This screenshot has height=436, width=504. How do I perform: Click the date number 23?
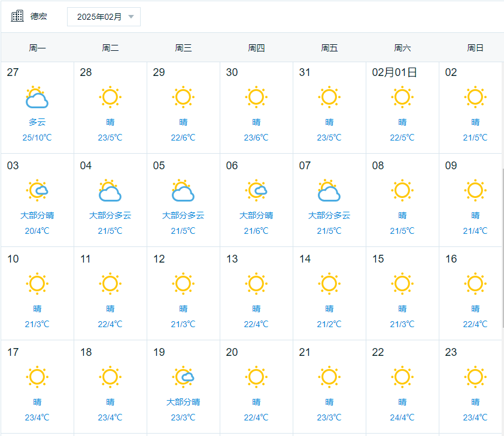tap(451, 352)
